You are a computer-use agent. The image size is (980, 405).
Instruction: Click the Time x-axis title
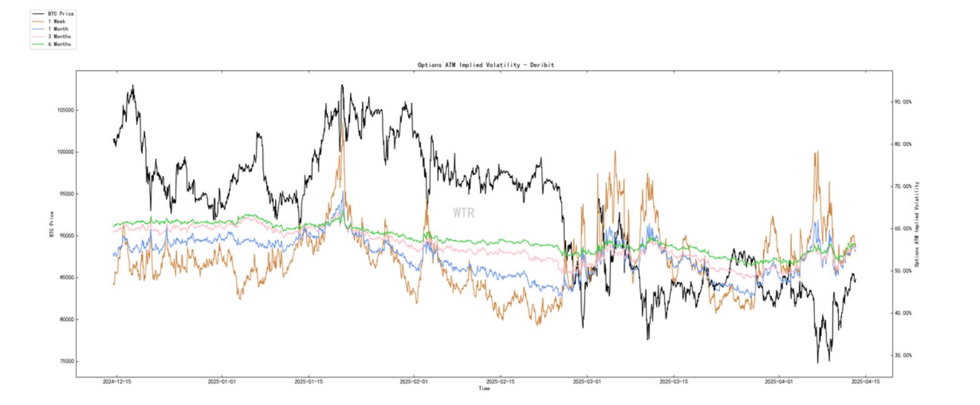(484, 388)
